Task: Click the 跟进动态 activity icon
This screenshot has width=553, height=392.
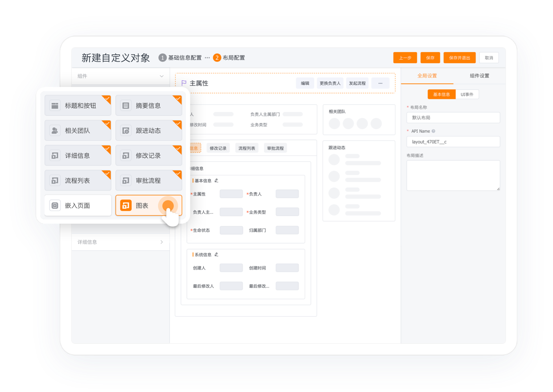Action: [126, 131]
